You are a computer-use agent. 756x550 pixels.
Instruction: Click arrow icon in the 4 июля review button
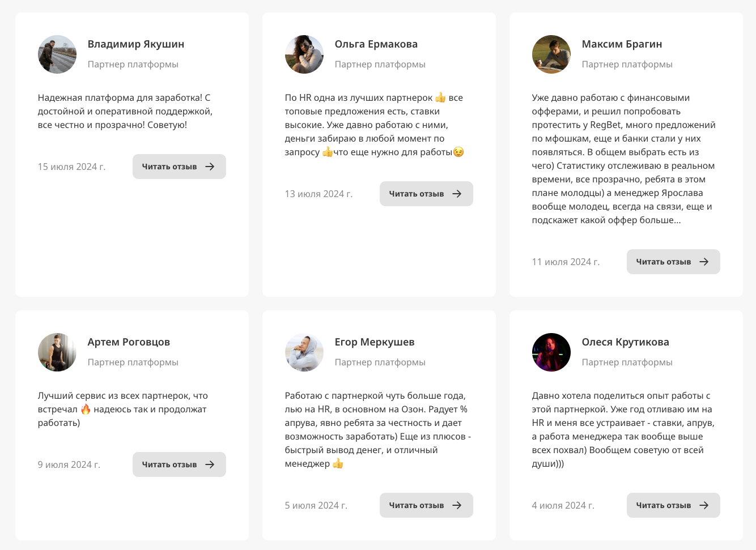tap(704, 505)
